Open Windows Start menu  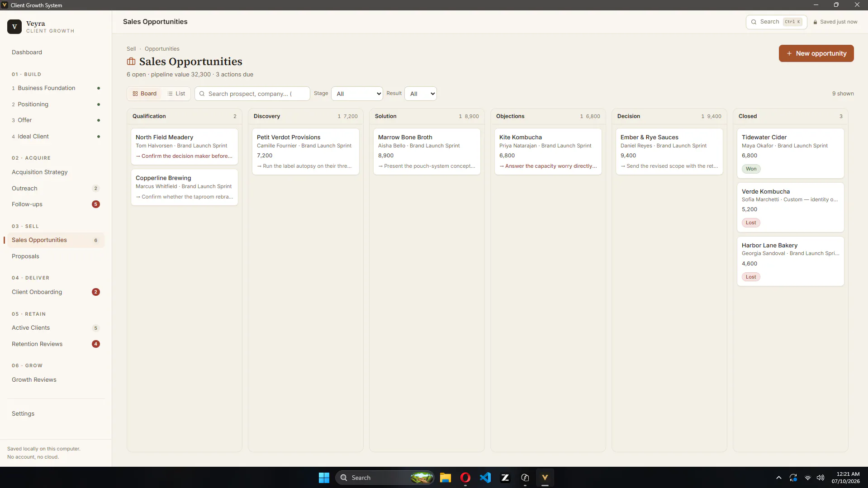[x=324, y=478]
